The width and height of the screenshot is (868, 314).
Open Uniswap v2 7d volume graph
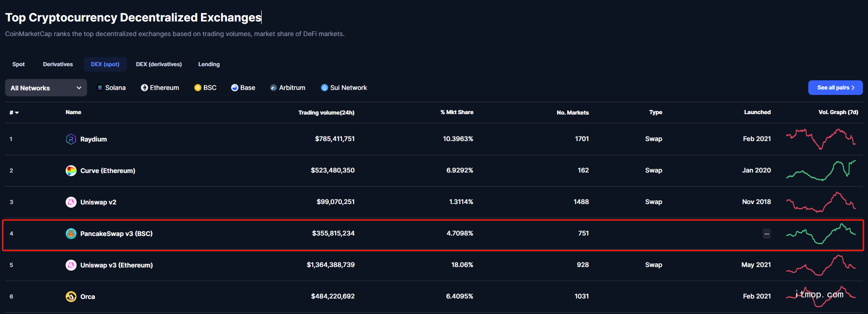tap(821, 202)
